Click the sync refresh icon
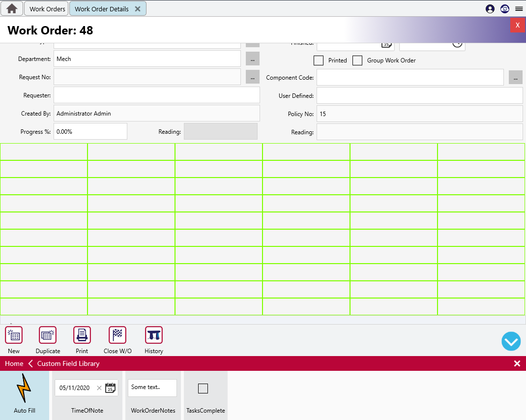 pyautogui.click(x=504, y=9)
